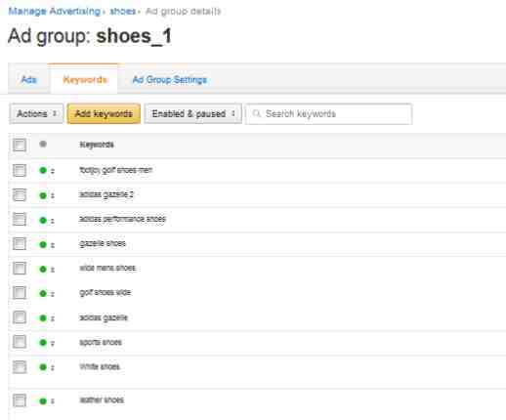Click green status dot for sports shoes
Image resolution: width=506 pixels, height=420 pixels.
tap(43, 342)
